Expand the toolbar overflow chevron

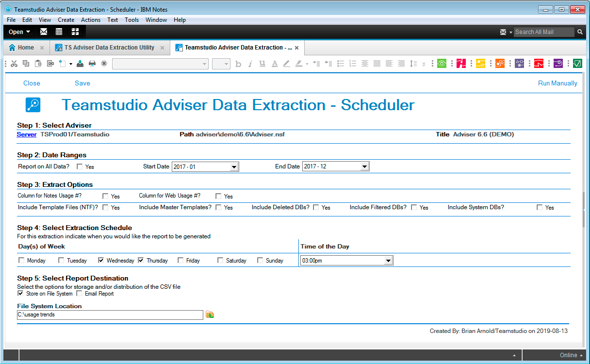(424, 64)
